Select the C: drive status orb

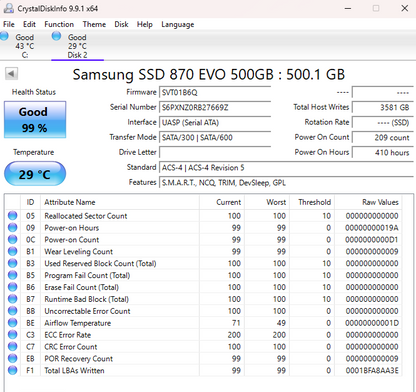point(5,36)
